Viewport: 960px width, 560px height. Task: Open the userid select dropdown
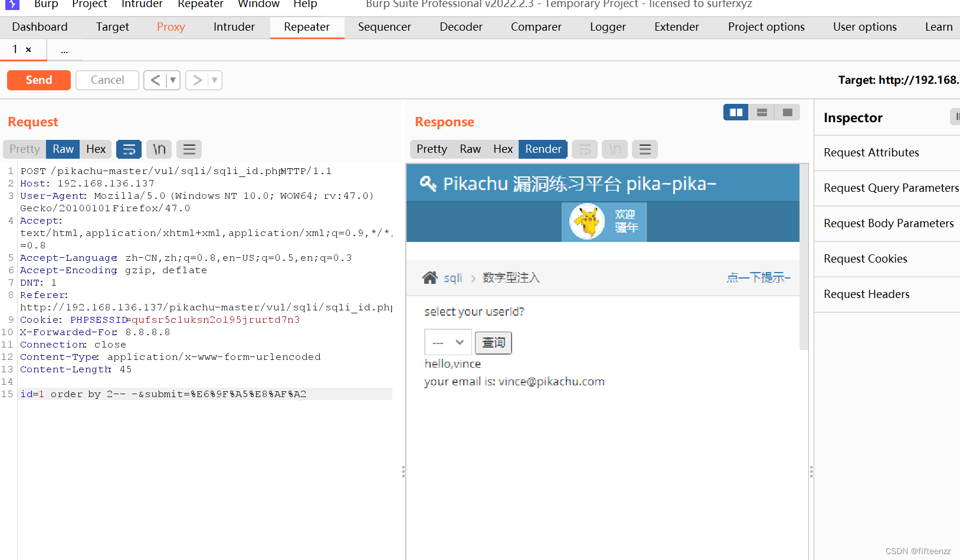[x=448, y=342]
